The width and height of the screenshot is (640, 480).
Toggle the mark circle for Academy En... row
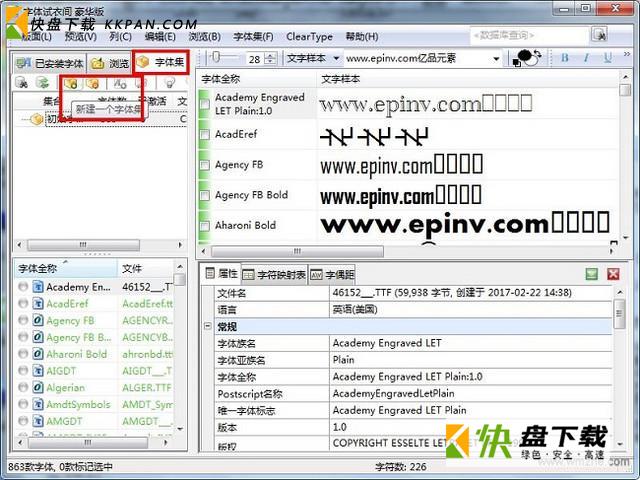[x=23, y=287]
